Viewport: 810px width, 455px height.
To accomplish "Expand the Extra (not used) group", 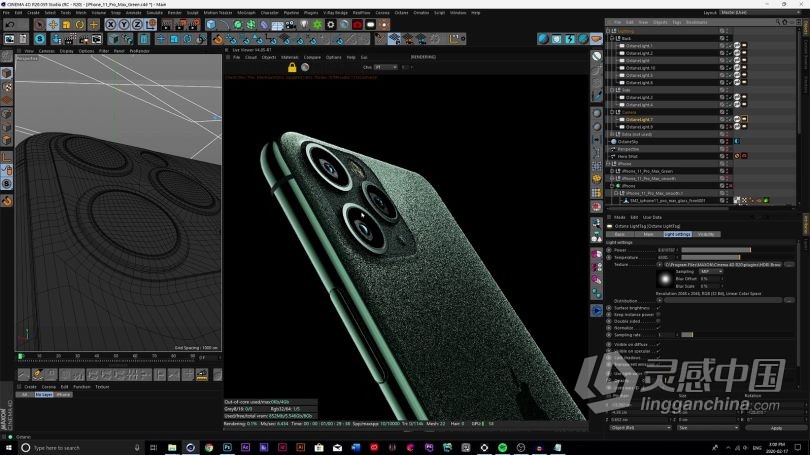I will 612,134.
